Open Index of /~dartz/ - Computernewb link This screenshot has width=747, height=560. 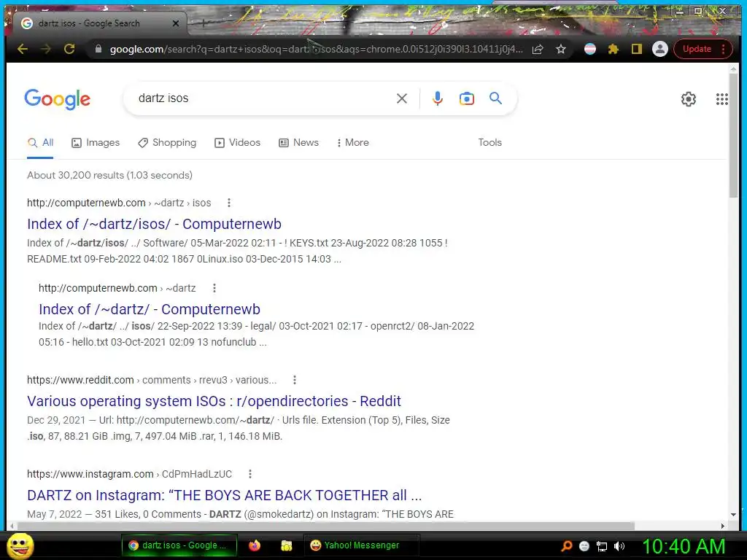[150, 309]
